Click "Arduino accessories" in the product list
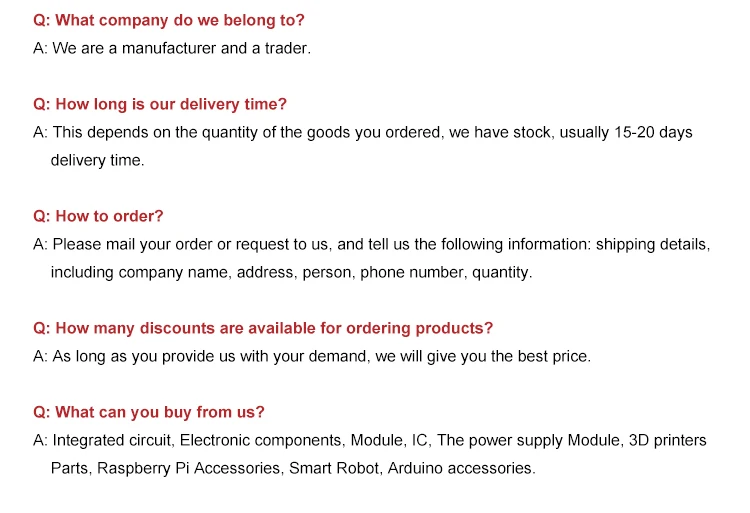The width and height of the screenshot is (750, 513). pos(460,468)
